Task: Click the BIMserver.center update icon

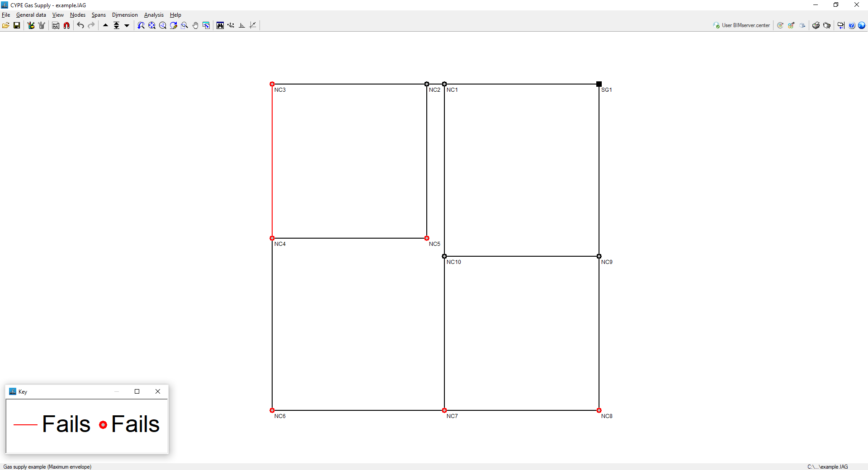Action: coord(780,25)
